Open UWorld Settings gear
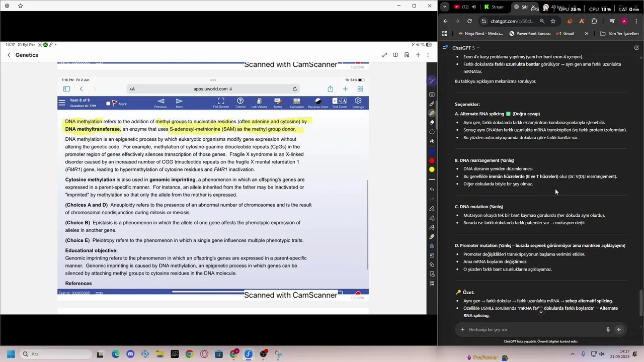The height and width of the screenshot is (362, 644). click(x=358, y=103)
